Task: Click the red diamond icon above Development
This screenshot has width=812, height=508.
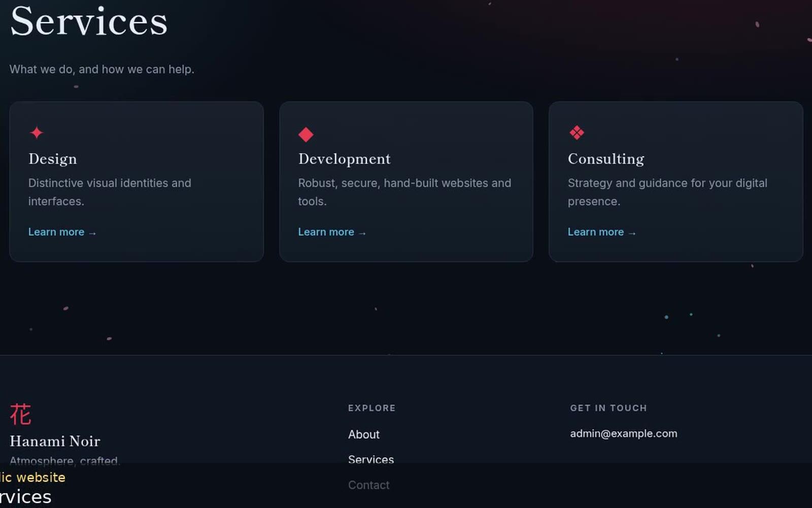Action: [x=306, y=135]
